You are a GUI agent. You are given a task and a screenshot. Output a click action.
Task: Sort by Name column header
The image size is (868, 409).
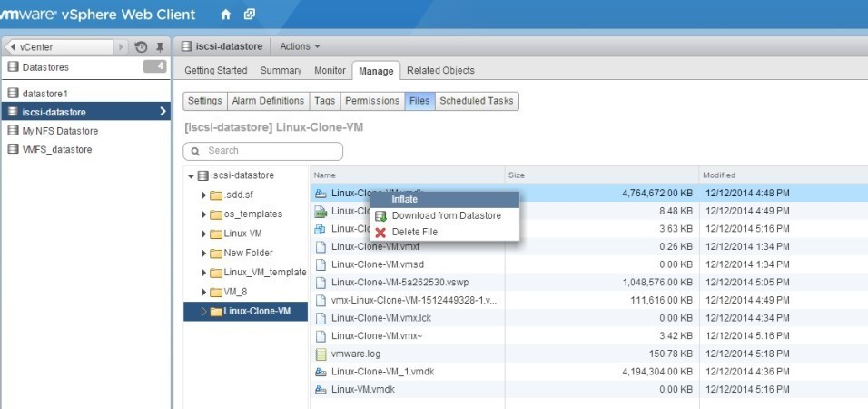tap(408, 175)
